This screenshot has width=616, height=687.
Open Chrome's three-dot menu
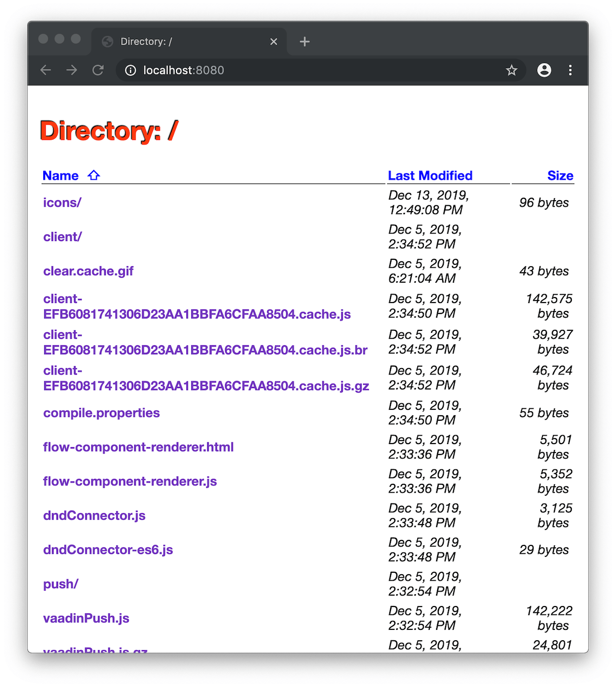(x=570, y=70)
